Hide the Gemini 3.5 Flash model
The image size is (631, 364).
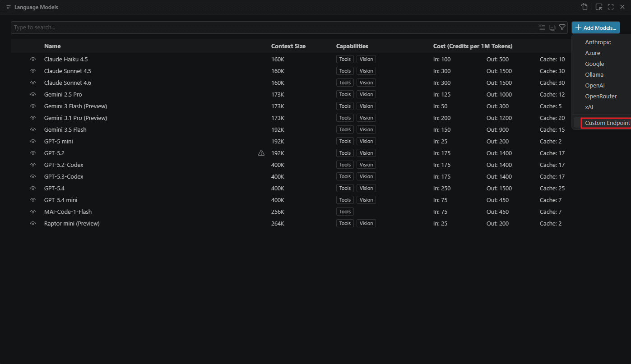pyautogui.click(x=33, y=129)
